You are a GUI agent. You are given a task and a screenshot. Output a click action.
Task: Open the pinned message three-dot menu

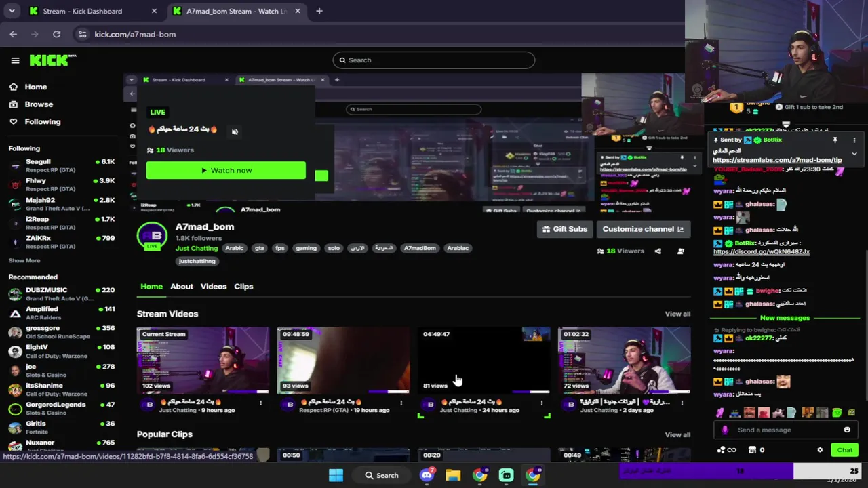click(854, 140)
